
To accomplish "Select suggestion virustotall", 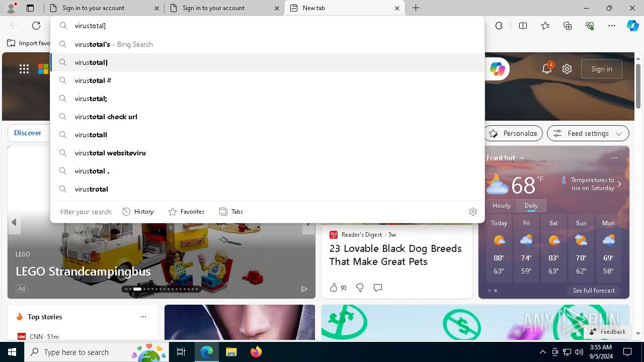I will [x=268, y=135].
